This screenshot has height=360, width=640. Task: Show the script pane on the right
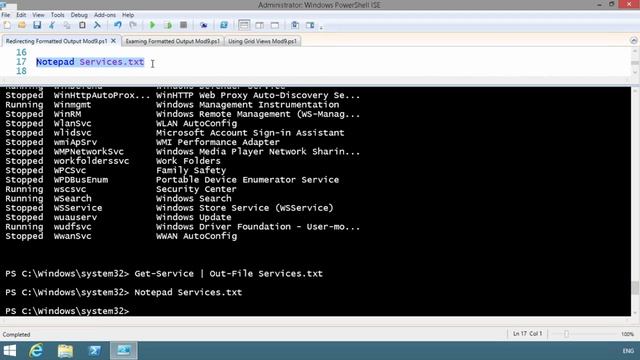point(259,25)
